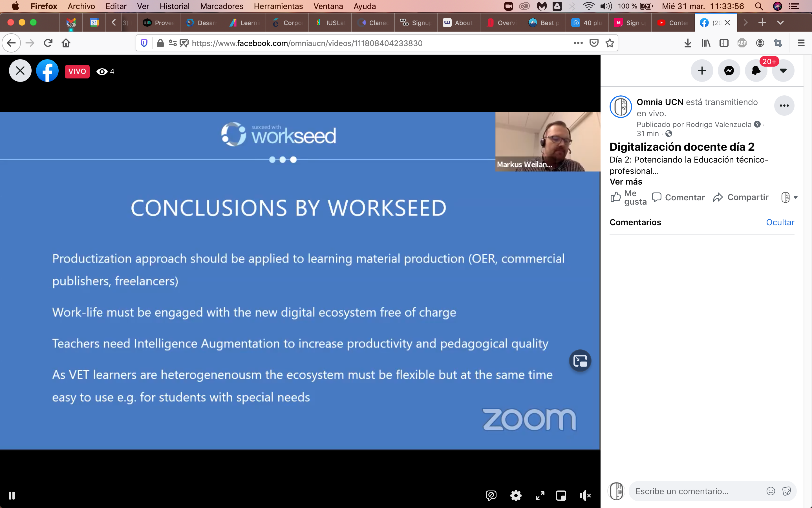Open the Marcadores menu

click(221, 6)
